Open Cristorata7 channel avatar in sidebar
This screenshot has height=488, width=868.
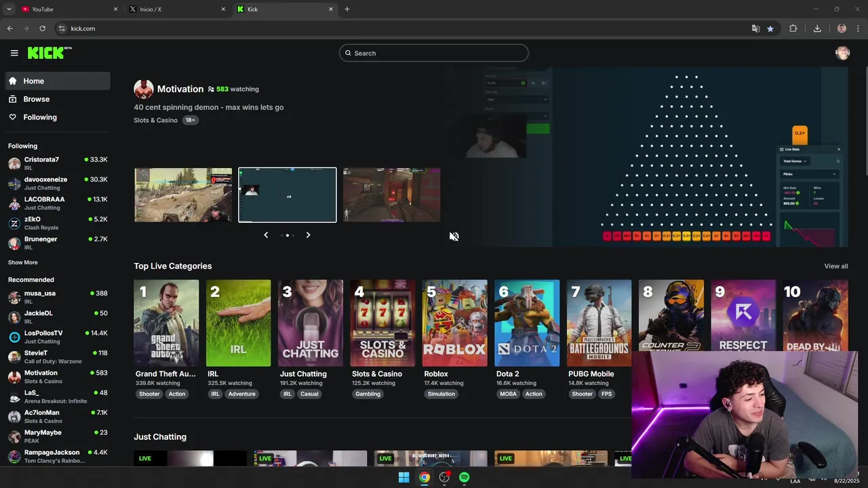[14, 163]
